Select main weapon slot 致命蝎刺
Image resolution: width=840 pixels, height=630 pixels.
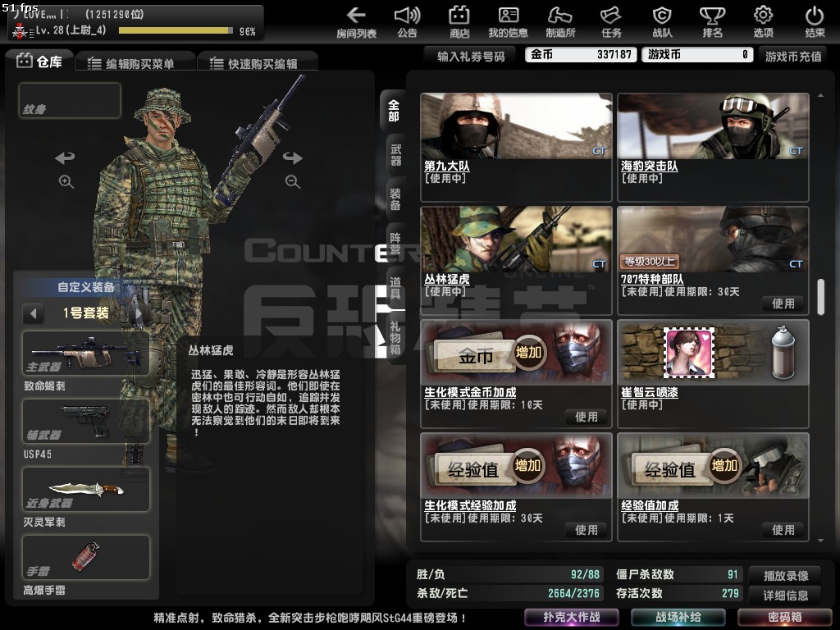click(x=85, y=354)
